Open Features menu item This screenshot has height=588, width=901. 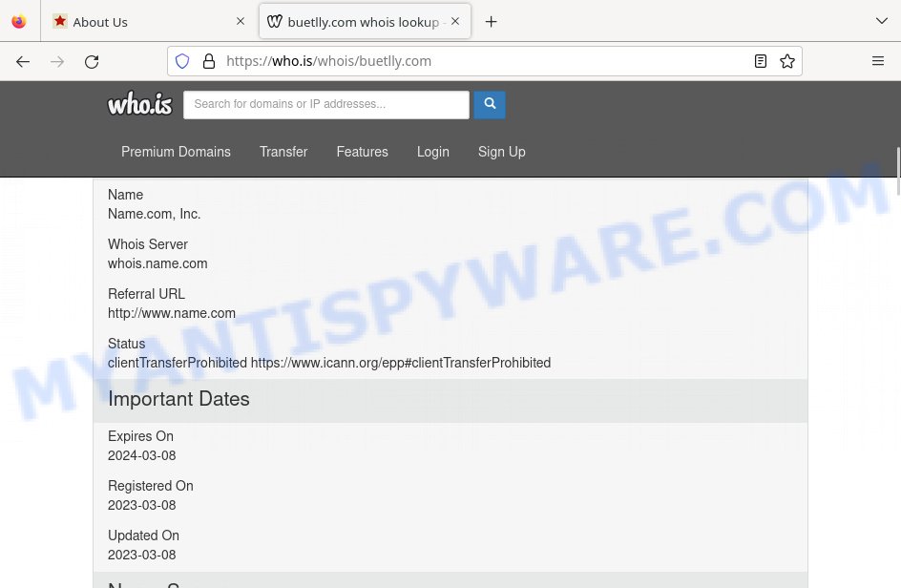click(362, 152)
